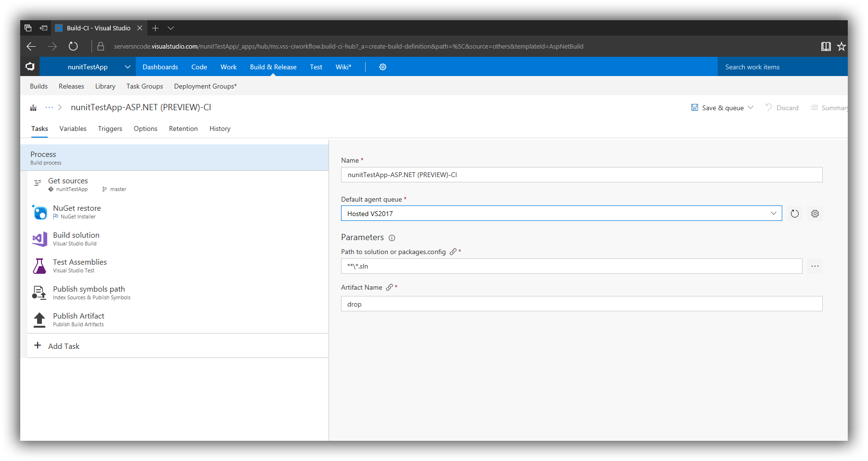
Task: Open reading view from the book icon
Action: tap(826, 46)
